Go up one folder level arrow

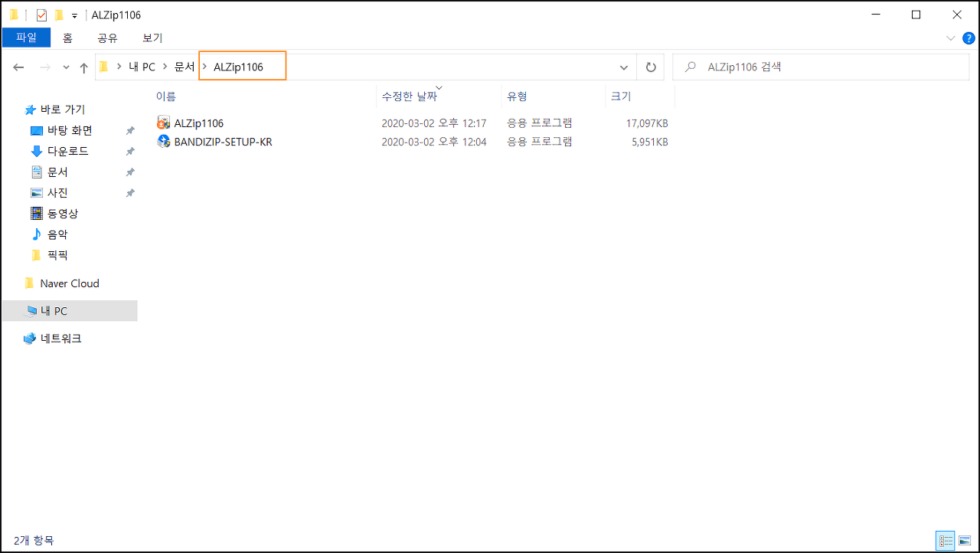tap(84, 67)
